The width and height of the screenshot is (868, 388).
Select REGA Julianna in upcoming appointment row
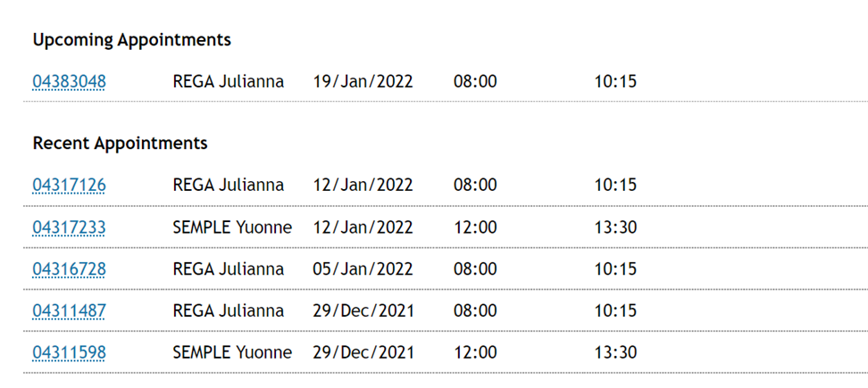[x=228, y=82]
